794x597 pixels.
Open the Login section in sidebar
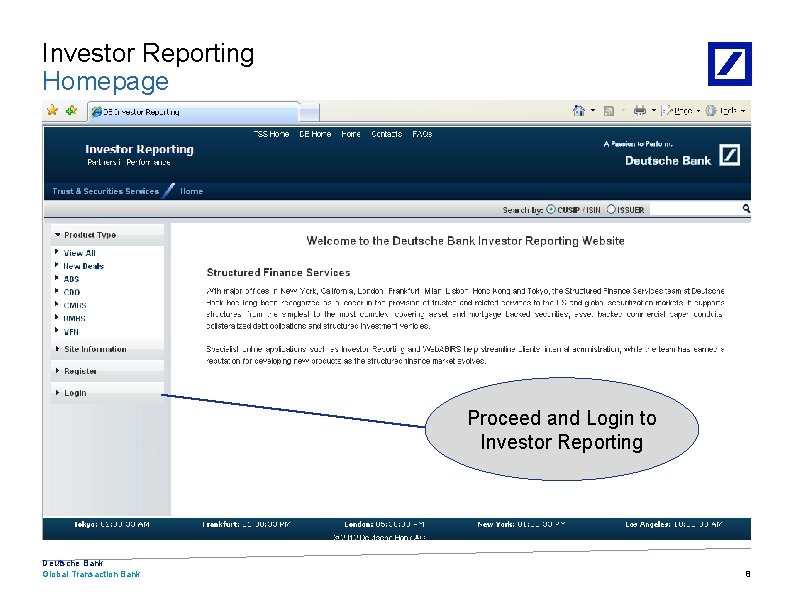click(x=107, y=393)
